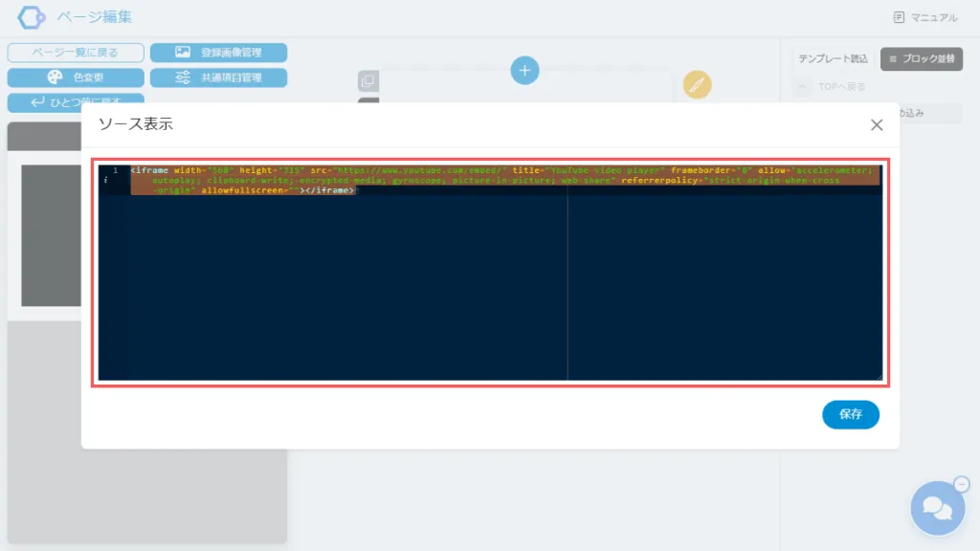Open 共通項目管理 common items settings
980x551 pixels.
pyautogui.click(x=218, y=77)
